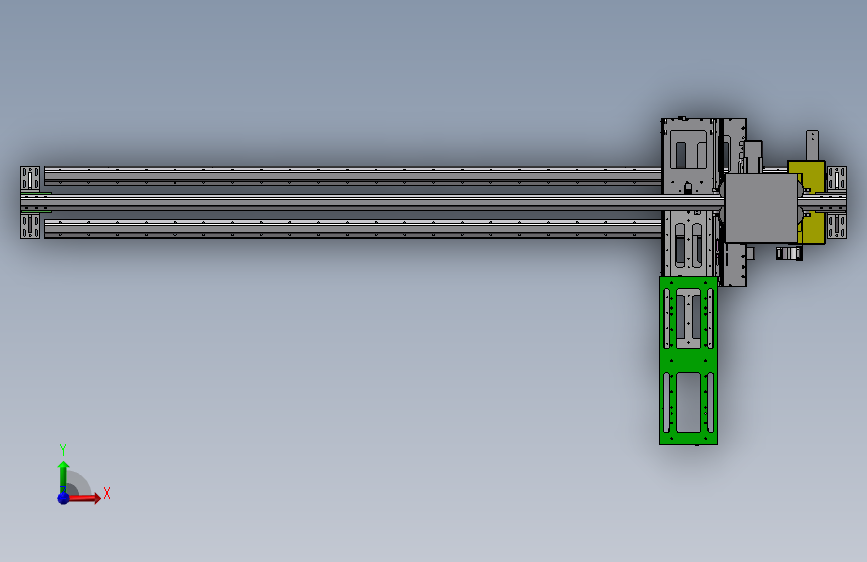Click the red X axis arrow of the triad
Image resolution: width=867 pixels, height=562 pixels.
(x=84, y=498)
